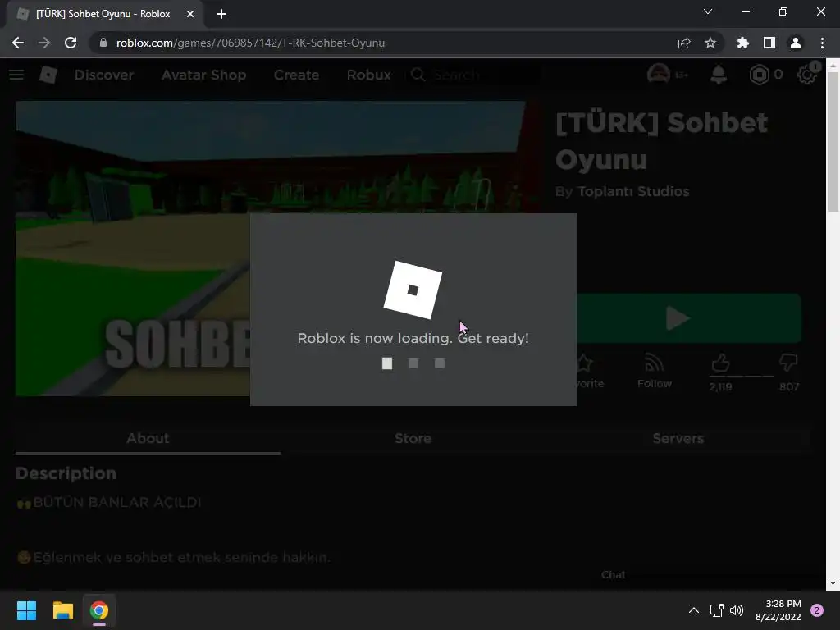Click the Follow feed icon
This screenshot has height=630, width=840.
[x=654, y=363]
